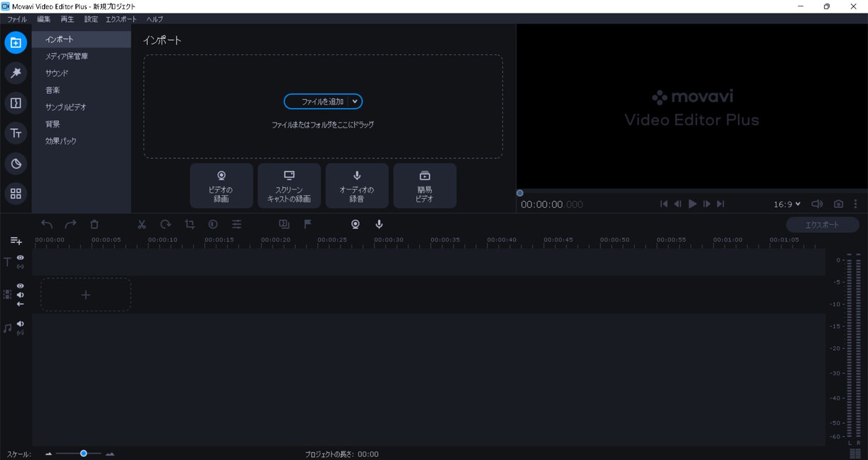Image resolution: width=868 pixels, height=460 pixels.
Task: Toggle video track visibility eye
Action: pyautogui.click(x=21, y=286)
